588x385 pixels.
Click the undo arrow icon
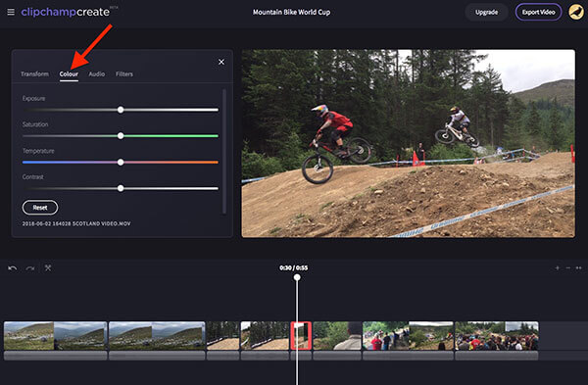tap(13, 268)
